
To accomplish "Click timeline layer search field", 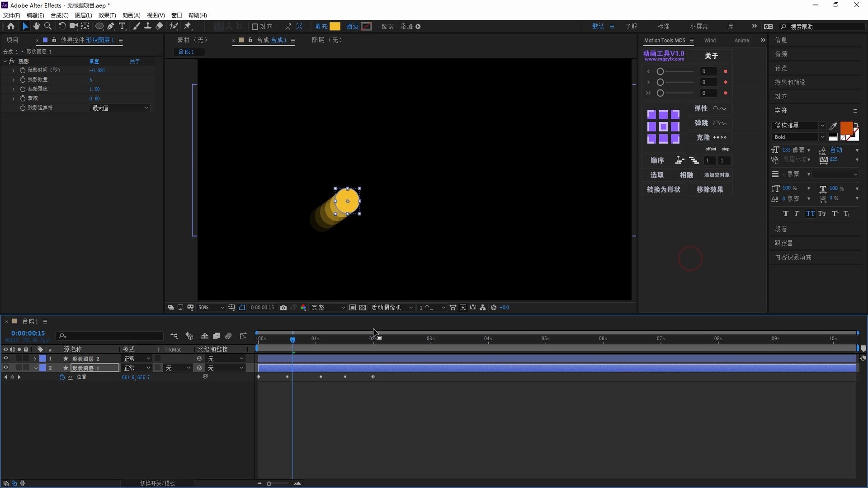I will click(110, 336).
